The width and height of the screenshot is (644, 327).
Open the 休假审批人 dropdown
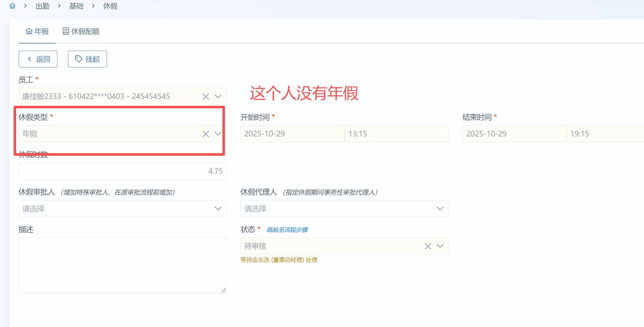tap(122, 209)
